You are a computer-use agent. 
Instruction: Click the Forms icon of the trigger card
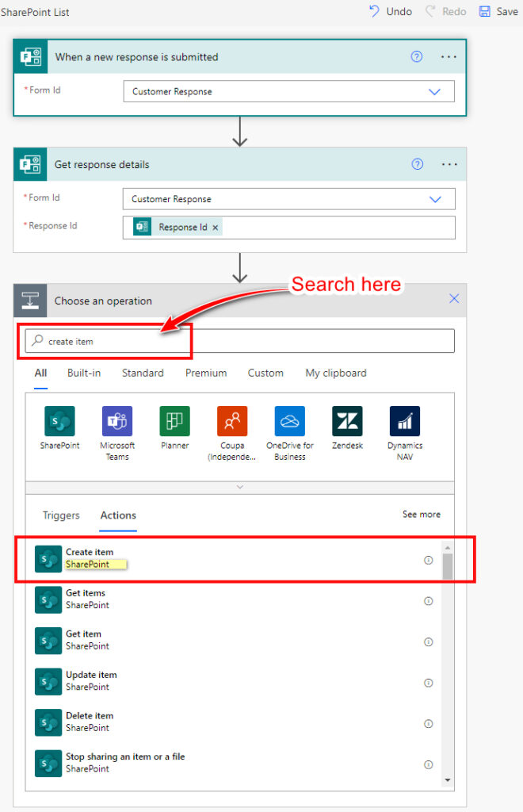(31, 56)
